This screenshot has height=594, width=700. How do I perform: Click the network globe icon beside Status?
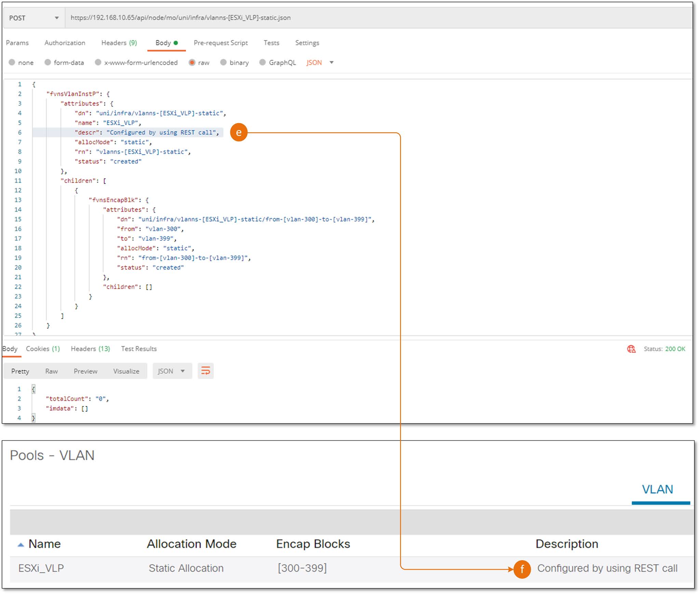(631, 349)
